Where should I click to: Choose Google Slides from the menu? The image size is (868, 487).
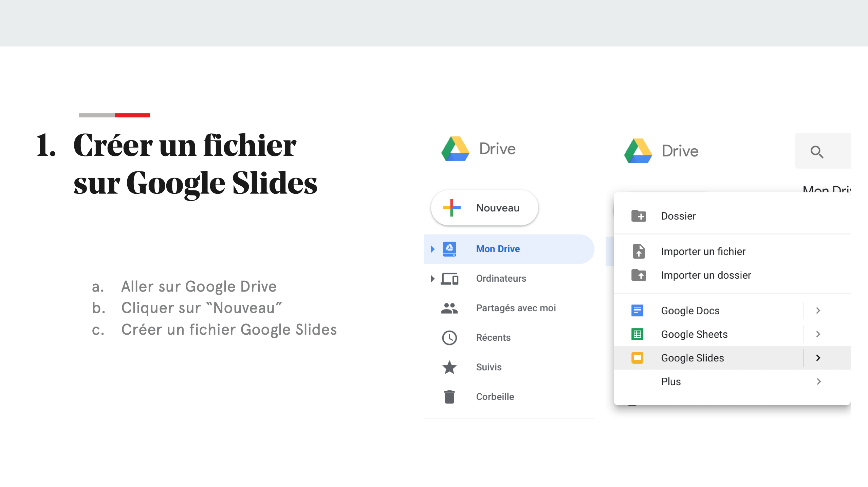point(732,358)
